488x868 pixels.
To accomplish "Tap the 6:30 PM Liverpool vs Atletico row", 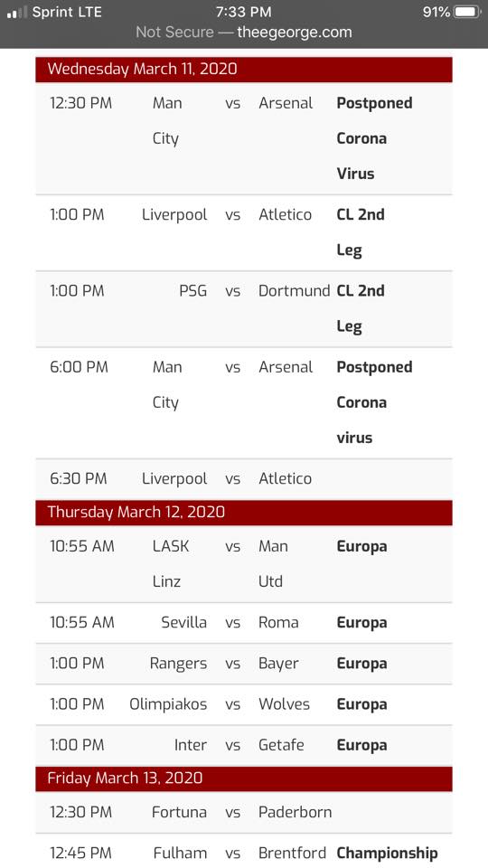I will click(244, 479).
